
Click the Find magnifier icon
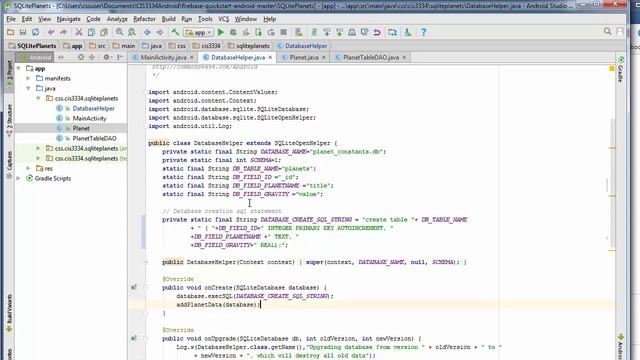(119, 32)
